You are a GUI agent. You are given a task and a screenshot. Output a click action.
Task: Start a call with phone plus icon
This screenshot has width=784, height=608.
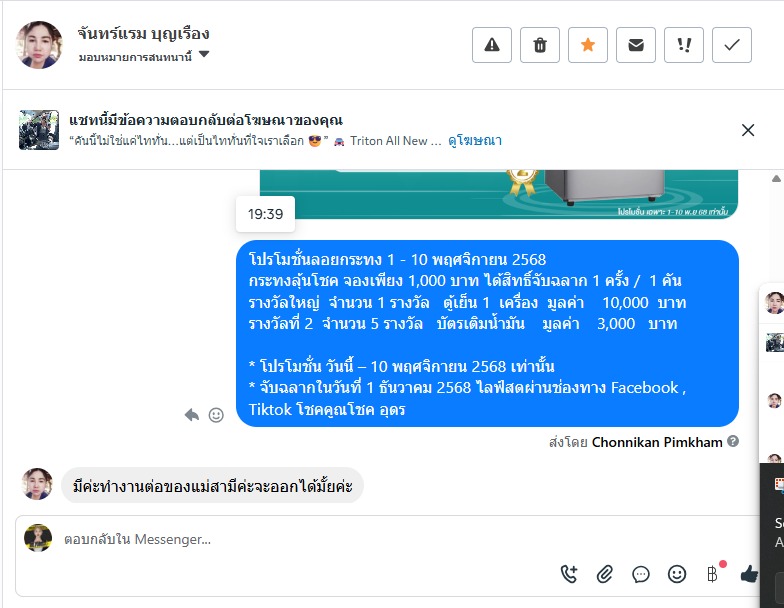pos(568,574)
